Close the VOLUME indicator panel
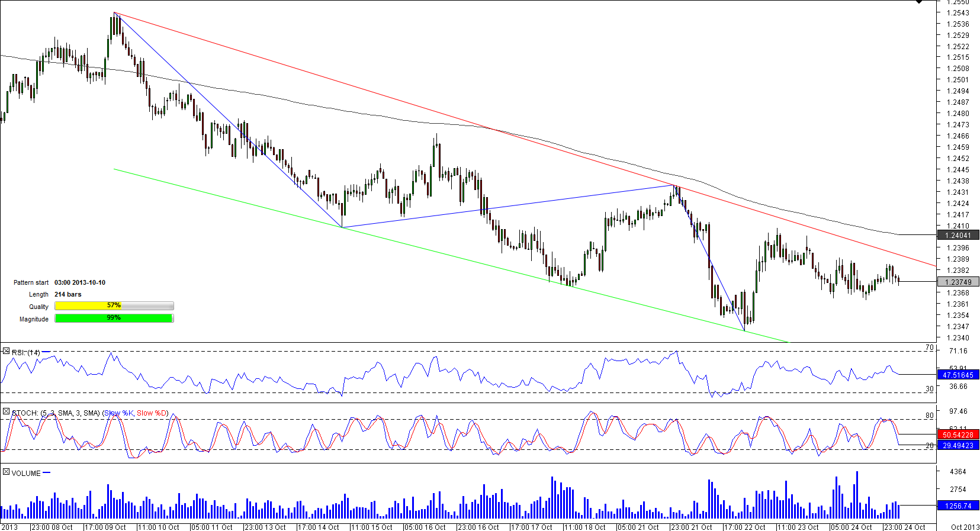Viewport: 980px width, 531px height. click(6, 472)
